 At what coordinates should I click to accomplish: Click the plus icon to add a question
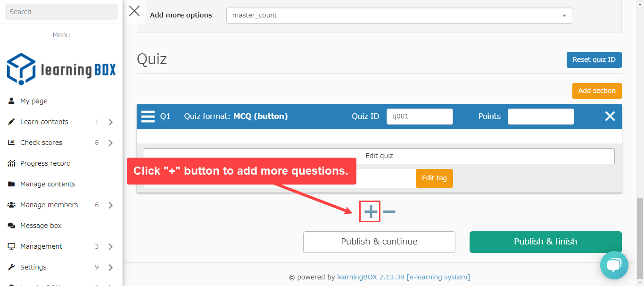click(371, 212)
